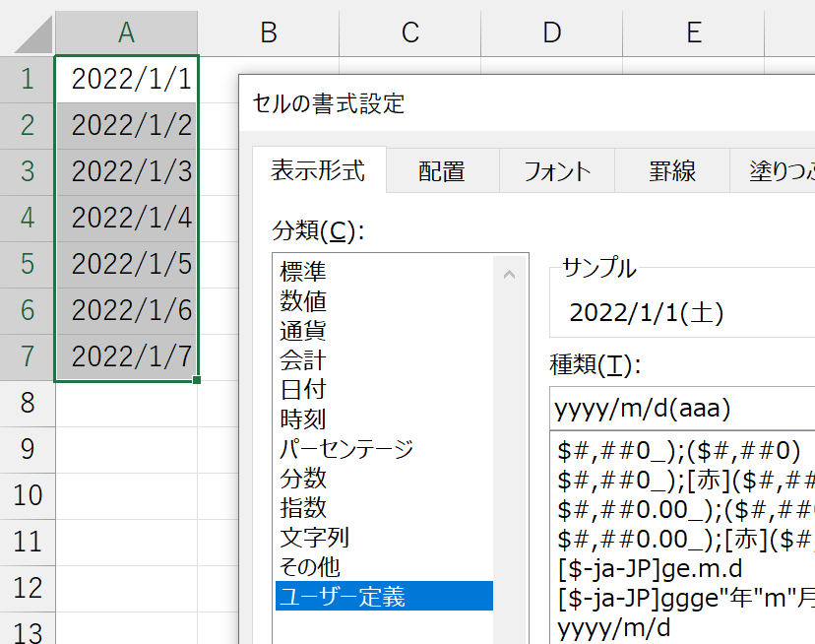This screenshot has width=815, height=644.
Task: Select row 5 header
Action: tap(27, 264)
